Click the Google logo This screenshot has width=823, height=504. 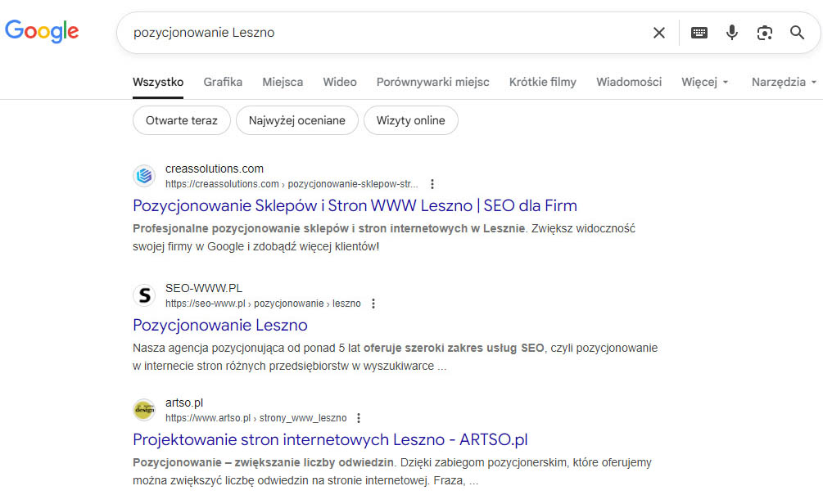(42, 32)
